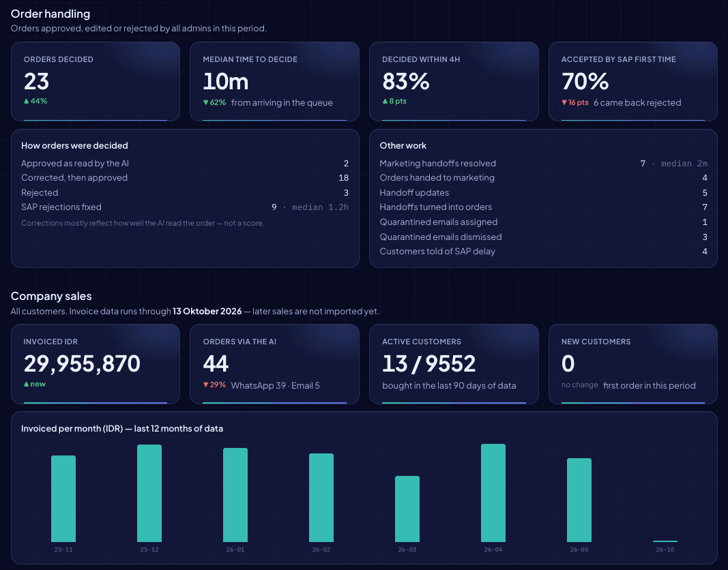Click the 'How orders were decided' title
The height and width of the screenshot is (570, 728).
[74, 146]
